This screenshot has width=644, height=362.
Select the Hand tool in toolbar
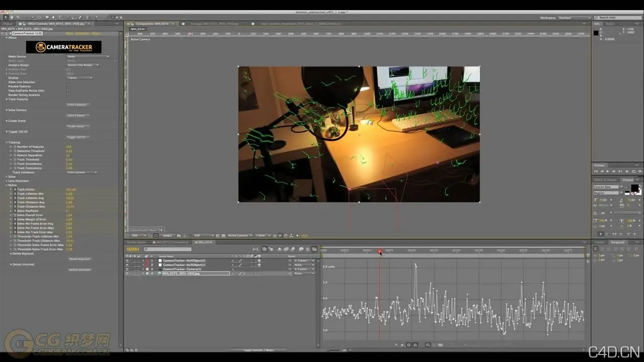pyautogui.click(x=12, y=18)
